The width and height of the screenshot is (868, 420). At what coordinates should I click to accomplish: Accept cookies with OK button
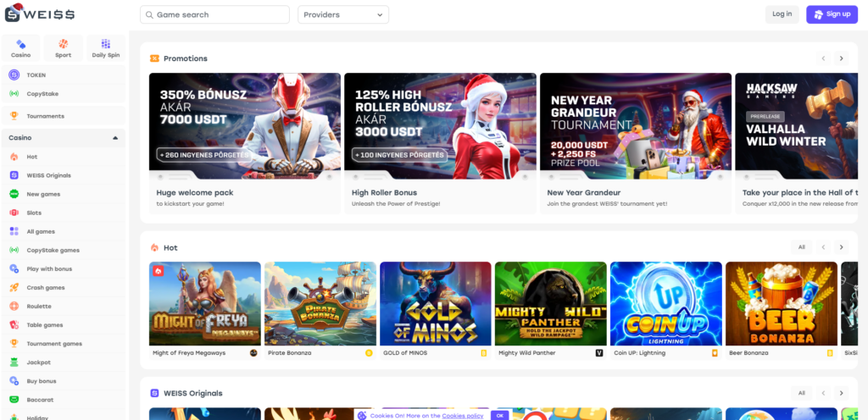tap(499, 416)
